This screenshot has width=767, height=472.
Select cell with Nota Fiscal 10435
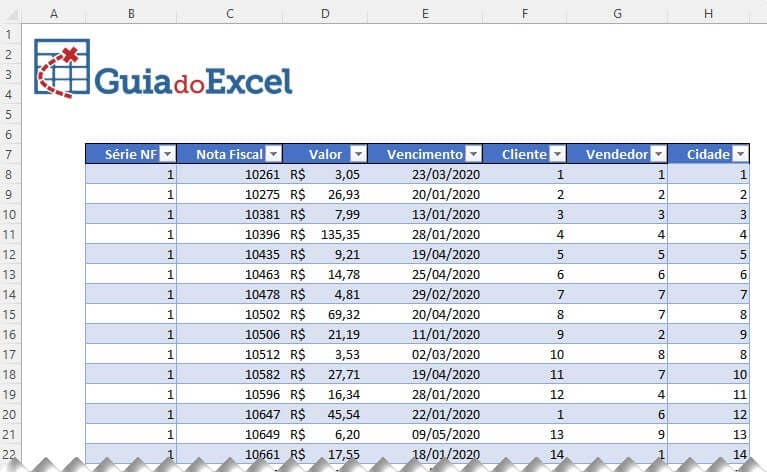(x=229, y=254)
